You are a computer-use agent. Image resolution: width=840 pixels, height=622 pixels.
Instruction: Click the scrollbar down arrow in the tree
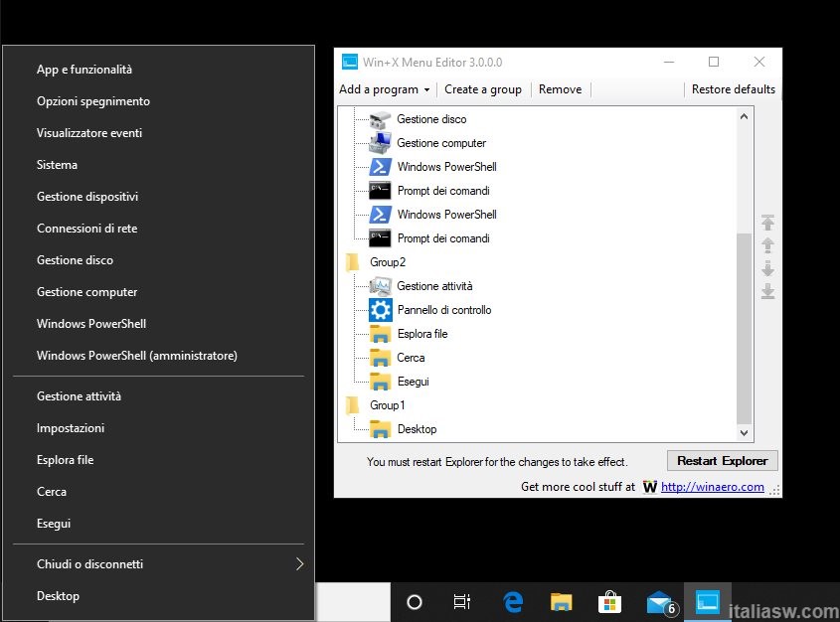click(x=745, y=433)
